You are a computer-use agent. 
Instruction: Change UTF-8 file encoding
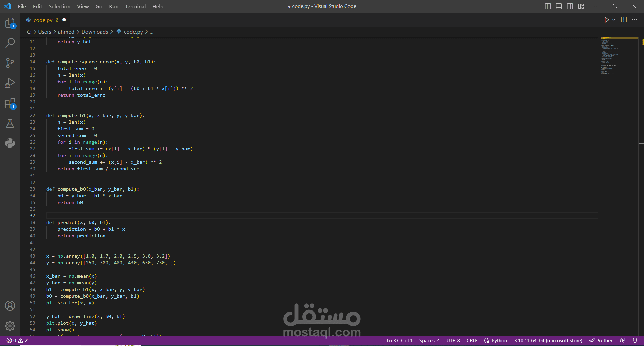point(453,341)
